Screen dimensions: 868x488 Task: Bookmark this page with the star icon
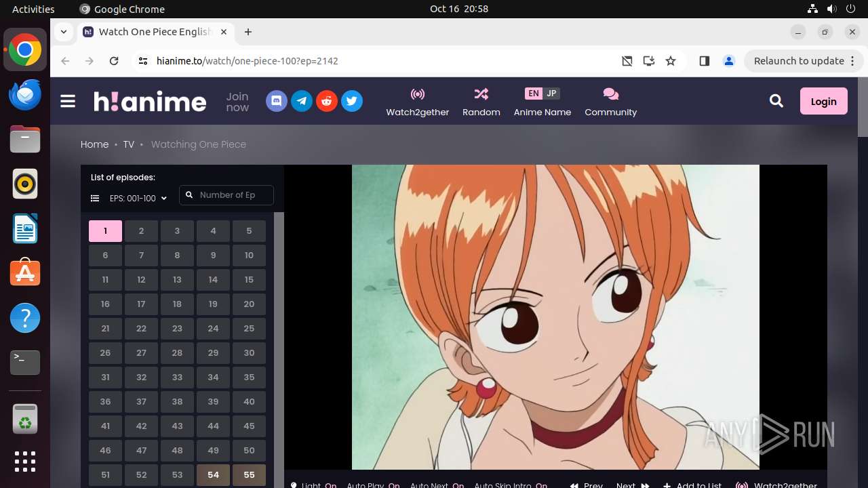(671, 61)
